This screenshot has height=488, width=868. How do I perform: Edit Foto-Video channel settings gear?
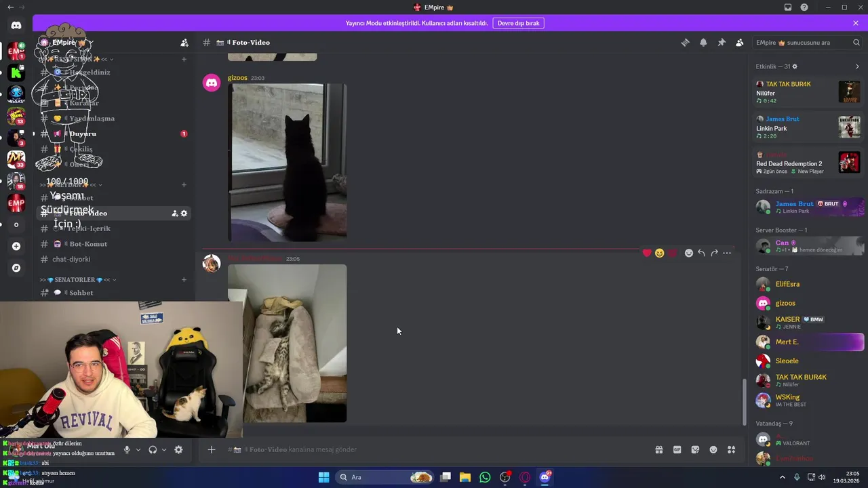[x=184, y=213]
